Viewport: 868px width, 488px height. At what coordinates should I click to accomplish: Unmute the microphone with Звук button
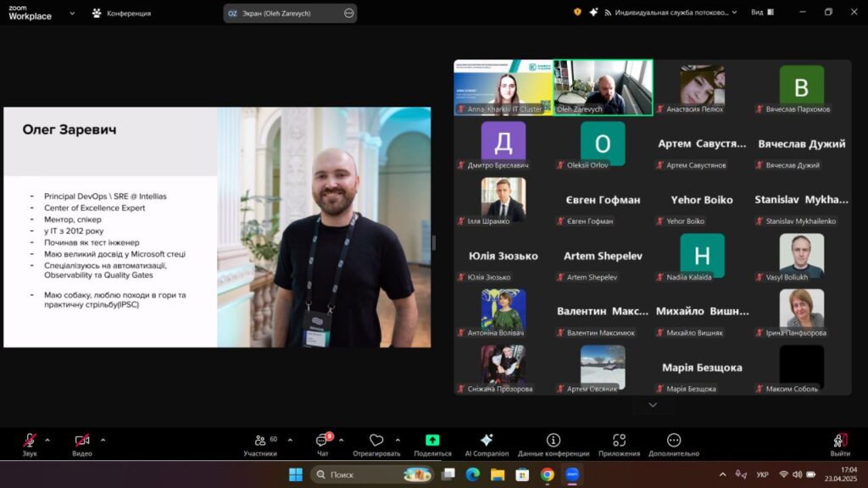[x=30, y=441]
